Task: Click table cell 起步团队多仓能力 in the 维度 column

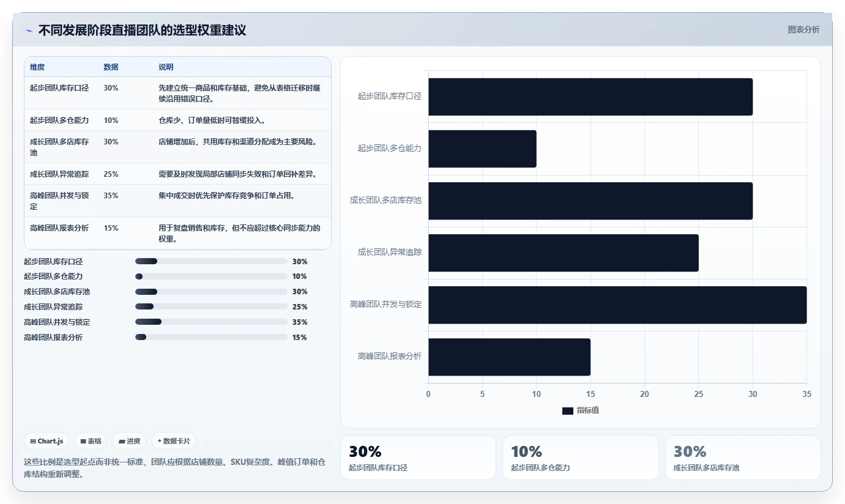Action: [x=59, y=120]
